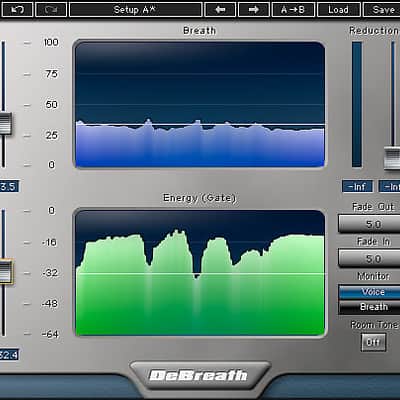This screenshot has width=400, height=400.
Task: Click the Reduction fader handle
Action: (x=392, y=158)
